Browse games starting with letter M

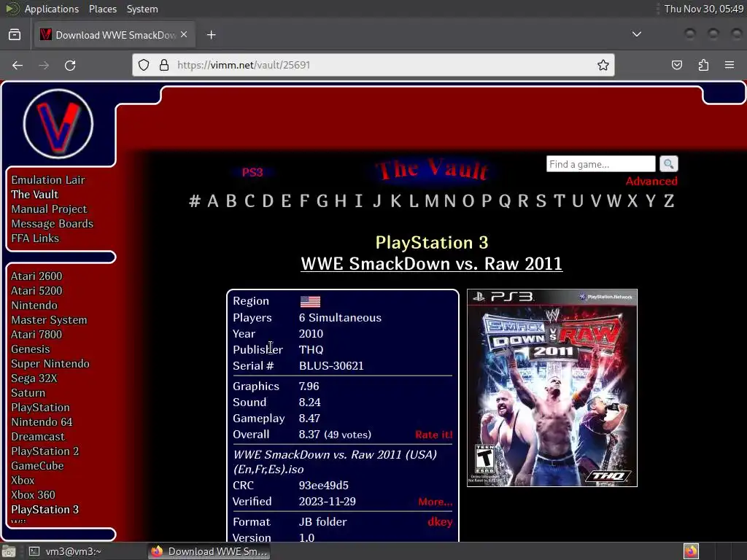click(432, 201)
